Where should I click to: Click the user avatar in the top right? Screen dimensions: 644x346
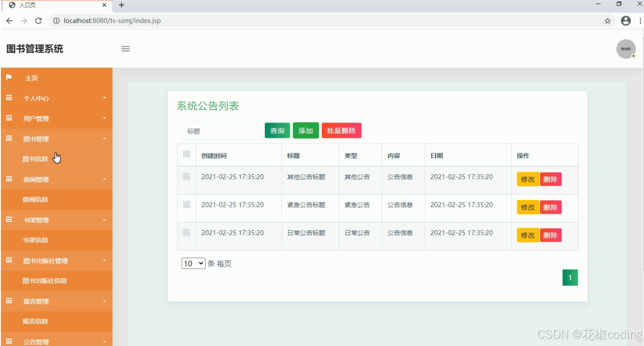[x=626, y=49]
